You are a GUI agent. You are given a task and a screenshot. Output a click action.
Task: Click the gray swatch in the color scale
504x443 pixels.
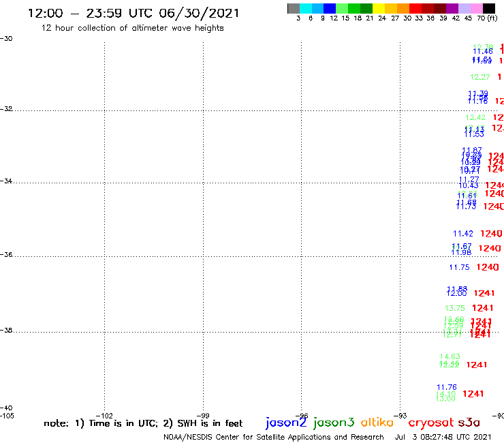[x=294, y=8]
